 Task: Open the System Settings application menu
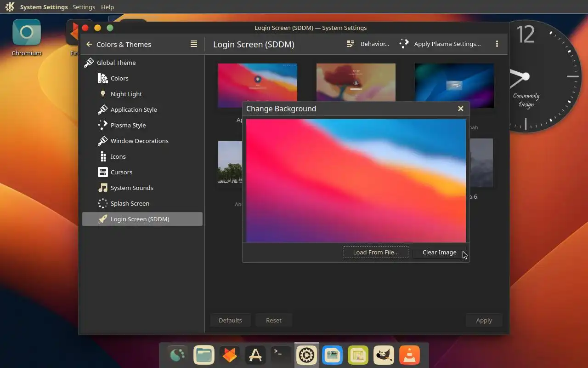coord(44,7)
